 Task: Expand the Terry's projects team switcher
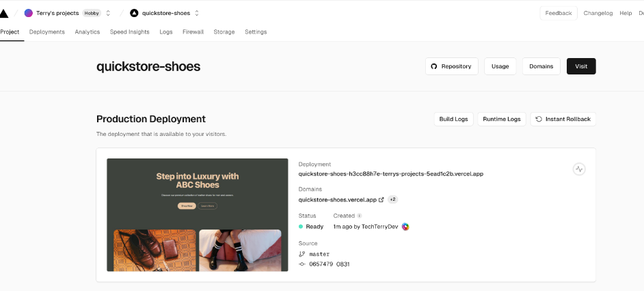point(108,13)
